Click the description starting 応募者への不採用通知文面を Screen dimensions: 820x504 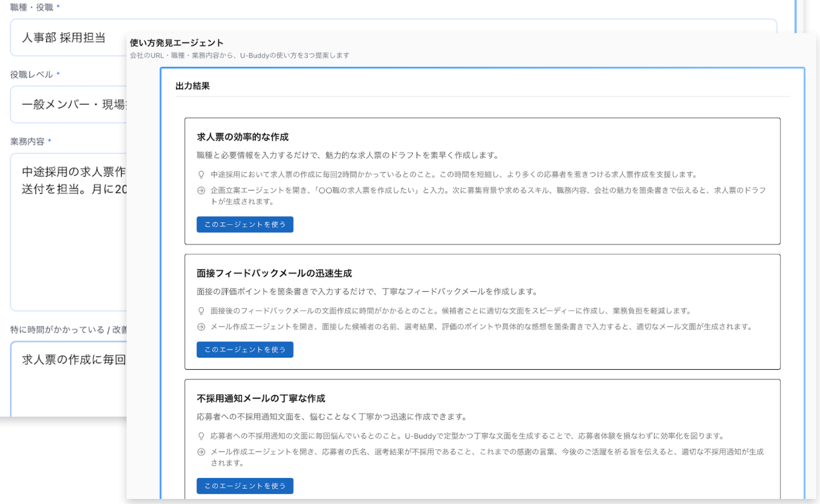pyautogui.click(x=332, y=417)
